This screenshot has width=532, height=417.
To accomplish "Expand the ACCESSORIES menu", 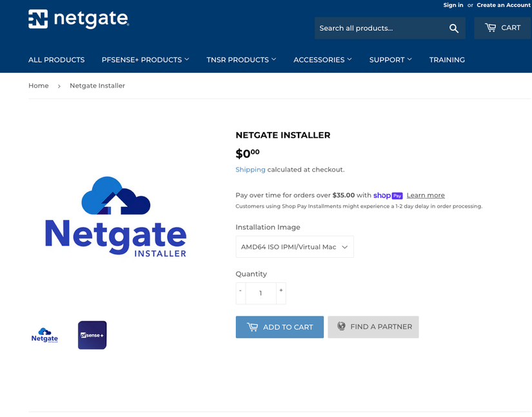I will click(322, 59).
